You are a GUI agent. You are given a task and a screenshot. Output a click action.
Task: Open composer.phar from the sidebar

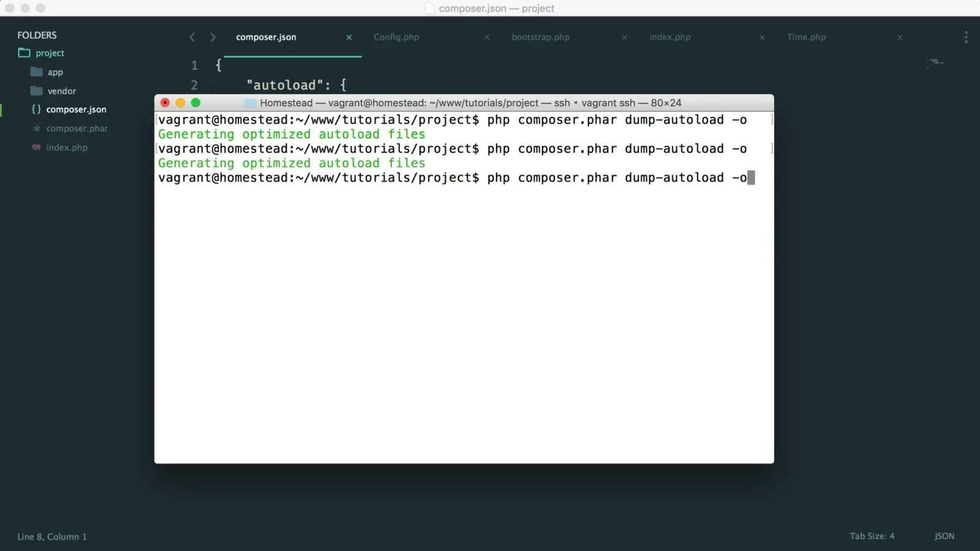click(x=77, y=129)
